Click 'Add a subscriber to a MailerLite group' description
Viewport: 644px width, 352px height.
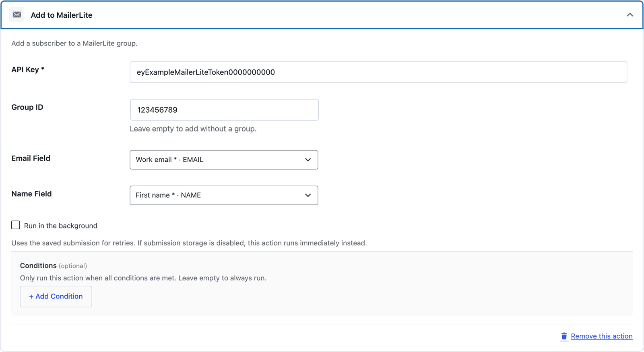click(x=74, y=43)
